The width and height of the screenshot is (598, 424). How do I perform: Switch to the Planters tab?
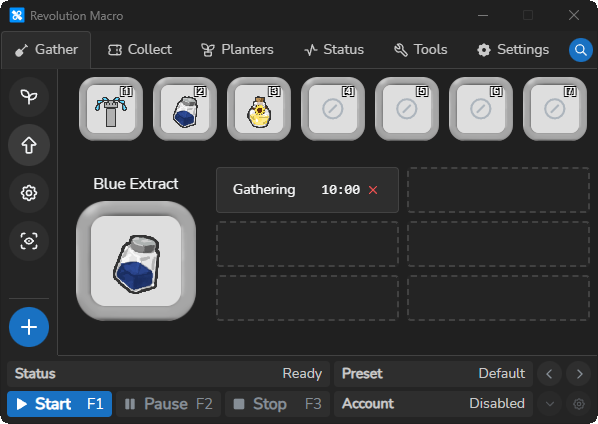pos(237,50)
